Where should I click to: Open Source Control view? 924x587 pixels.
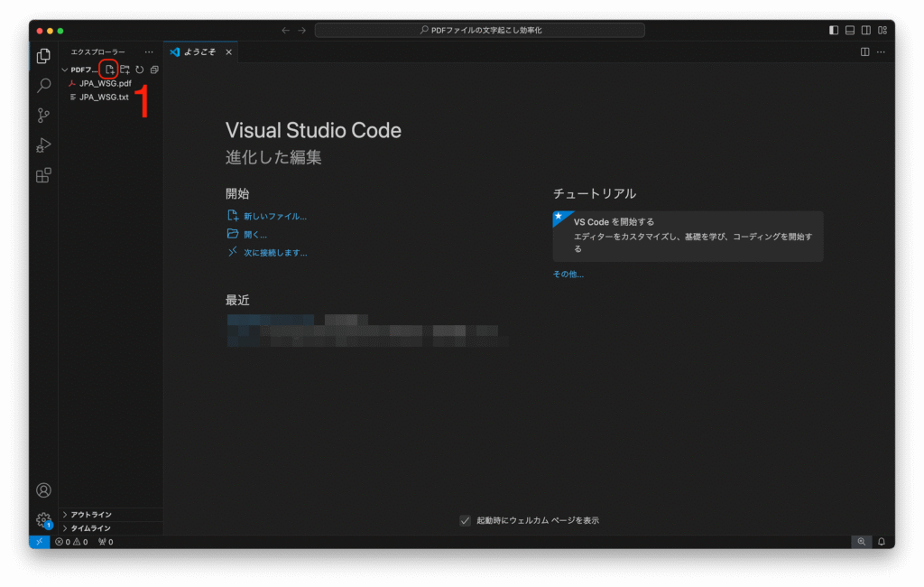tap(43, 115)
